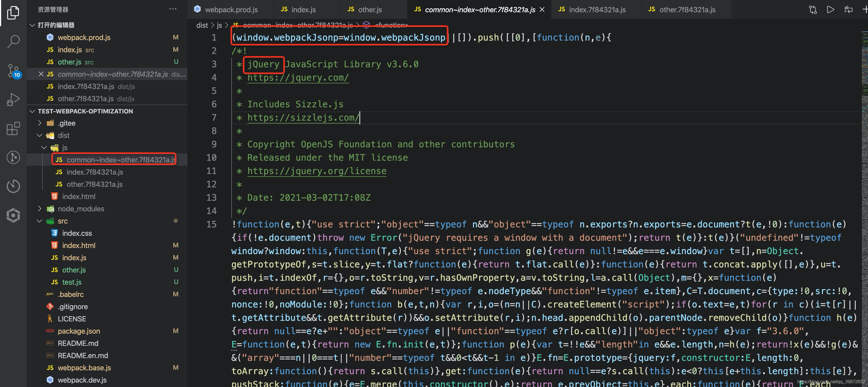Open common~index~other.7f84321a.js in file tree
868x387 pixels.
coord(107,160)
